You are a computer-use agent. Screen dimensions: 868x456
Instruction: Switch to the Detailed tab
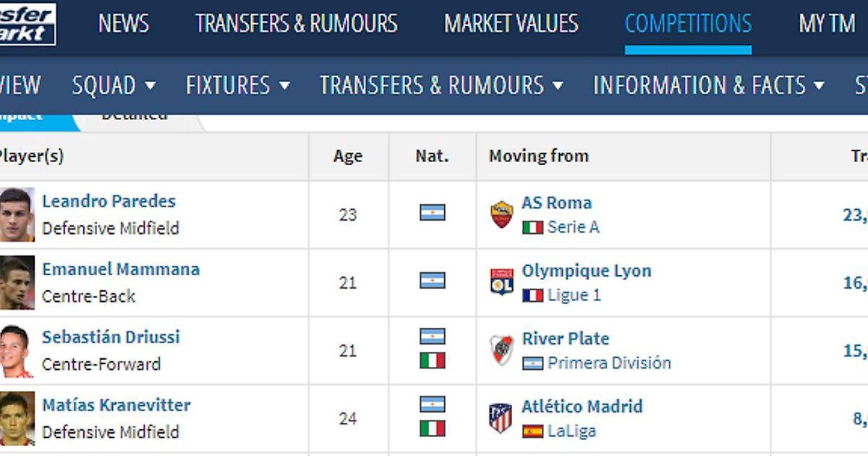click(134, 116)
